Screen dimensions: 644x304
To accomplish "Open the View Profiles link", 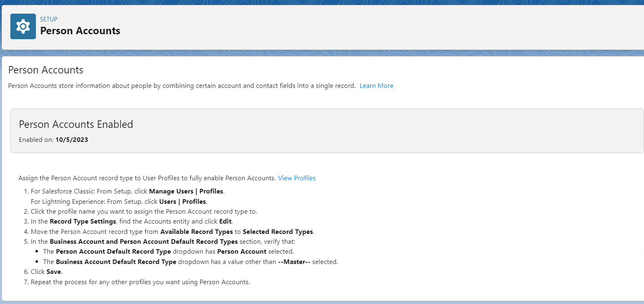I will point(296,178).
